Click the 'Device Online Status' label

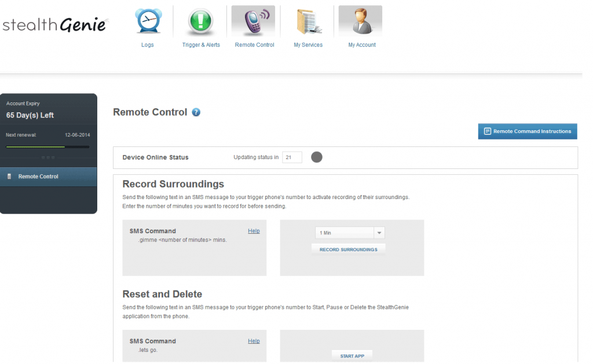pos(155,157)
